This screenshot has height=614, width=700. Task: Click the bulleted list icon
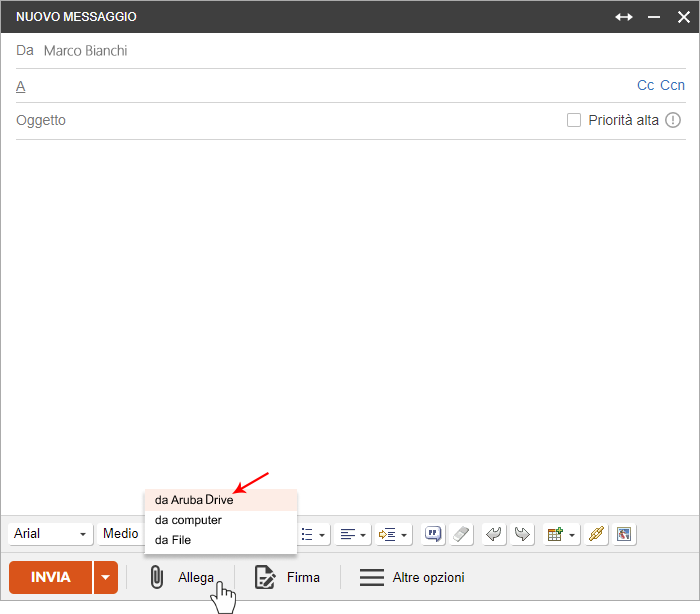point(307,534)
